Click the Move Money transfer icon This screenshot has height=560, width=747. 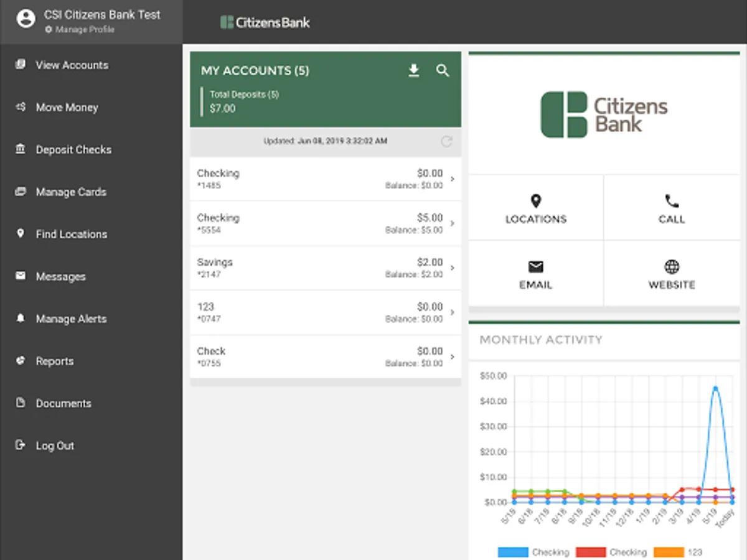click(x=21, y=106)
